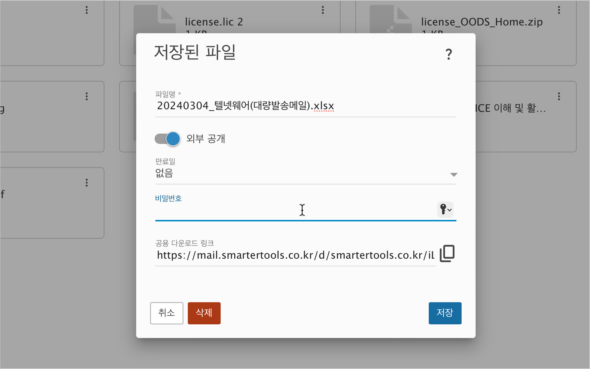The height and width of the screenshot is (369, 590).
Task: Click the 외부 공개 label text
Action: (205, 139)
